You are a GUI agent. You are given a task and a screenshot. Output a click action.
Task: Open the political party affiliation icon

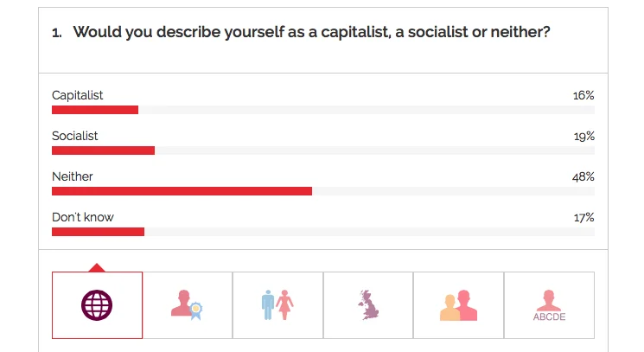[x=188, y=305]
